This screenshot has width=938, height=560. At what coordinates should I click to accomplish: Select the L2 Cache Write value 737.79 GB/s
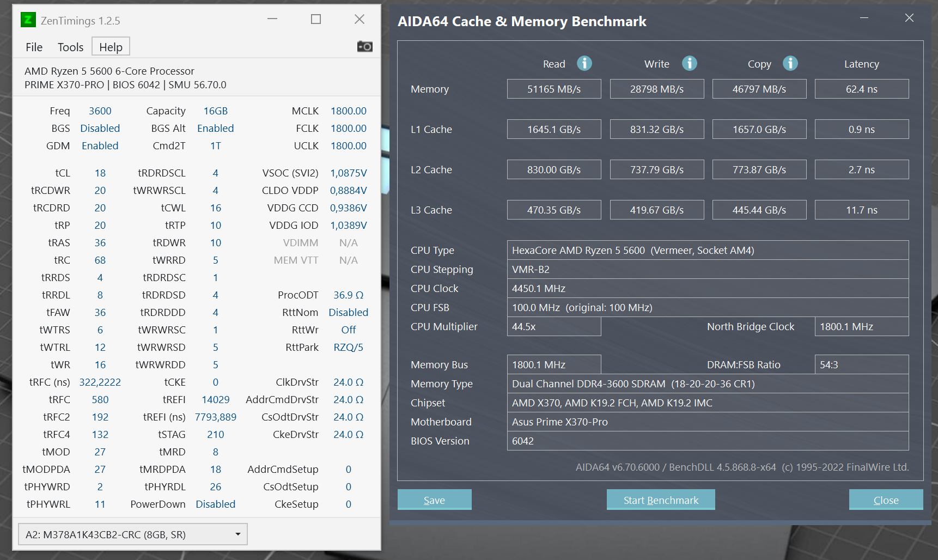pos(657,169)
